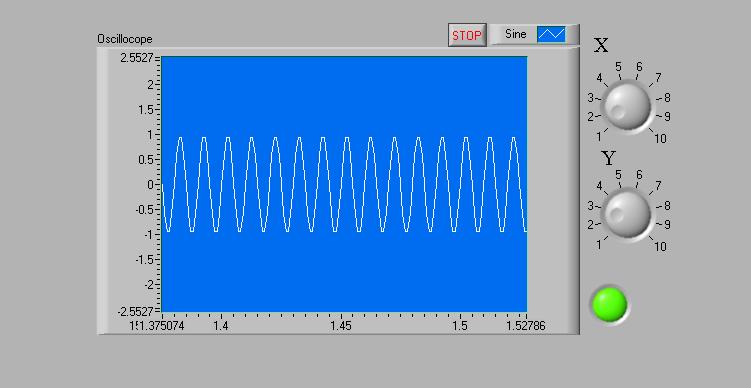Set Y knob to value 3
751x388 pixels.
pos(591,206)
